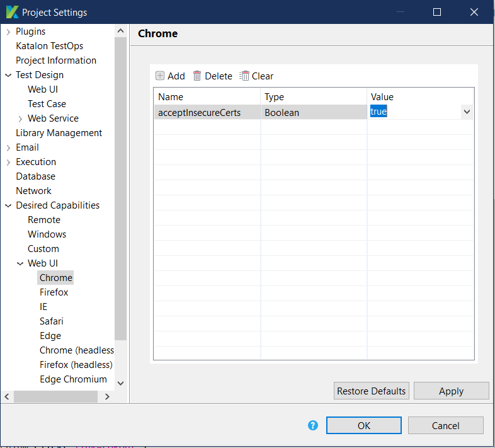The image size is (495, 448).
Task: Select Katalon TestOps in settings tree
Action: tap(50, 46)
